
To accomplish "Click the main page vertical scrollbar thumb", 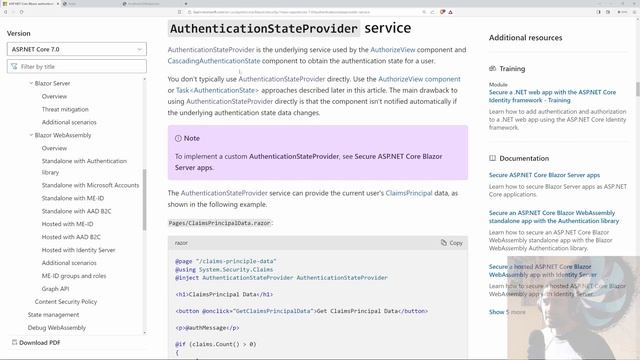I will click(638, 89).
